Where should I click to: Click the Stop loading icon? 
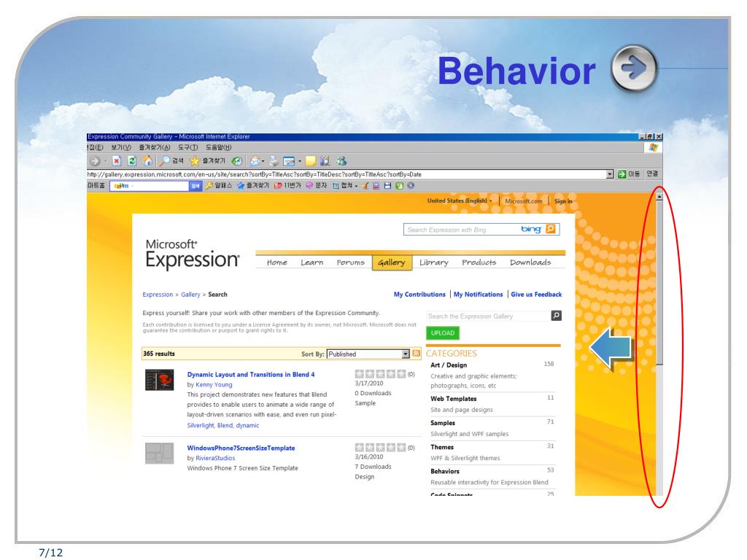pos(117,161)
